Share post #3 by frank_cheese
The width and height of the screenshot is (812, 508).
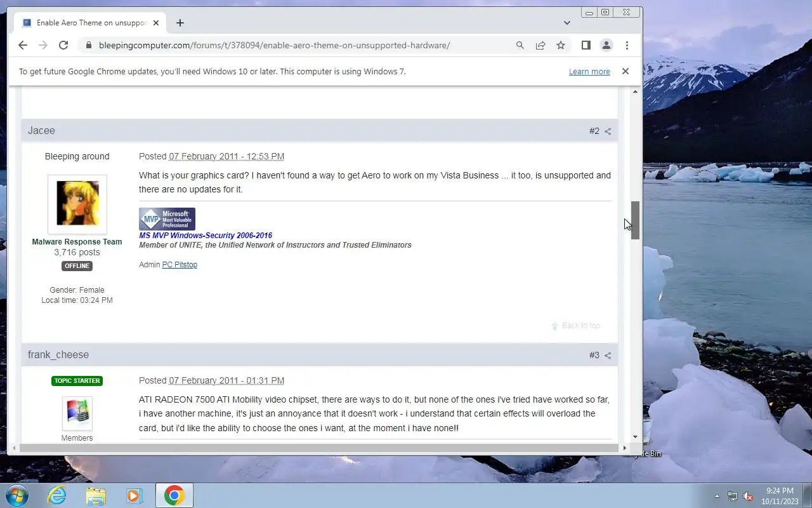click(x=608, y=356)
